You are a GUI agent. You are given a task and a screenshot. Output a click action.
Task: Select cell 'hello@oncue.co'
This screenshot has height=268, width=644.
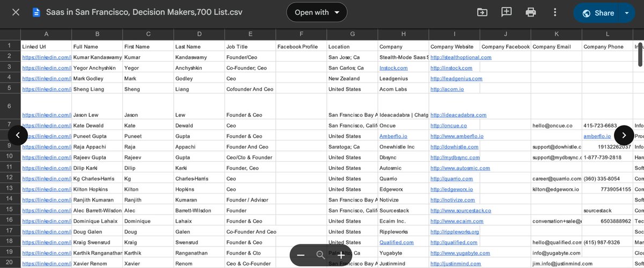[x=557, y=125]
